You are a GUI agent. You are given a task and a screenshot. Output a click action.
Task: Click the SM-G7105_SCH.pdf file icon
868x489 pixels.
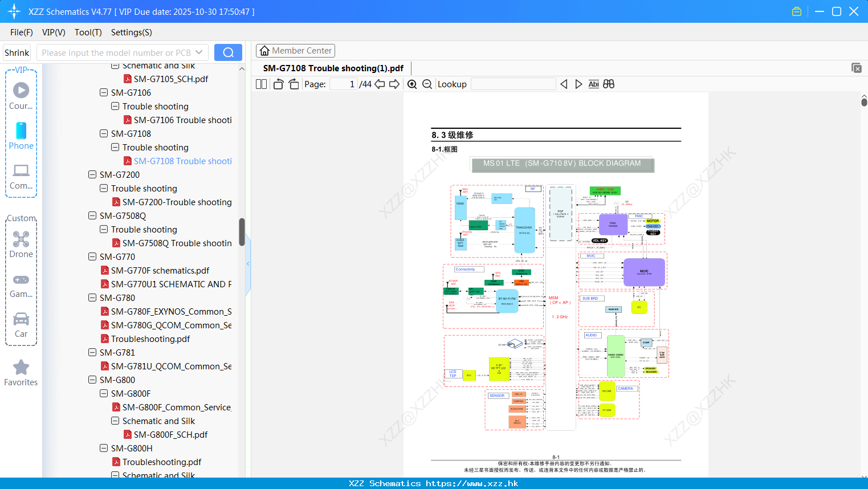128,79
